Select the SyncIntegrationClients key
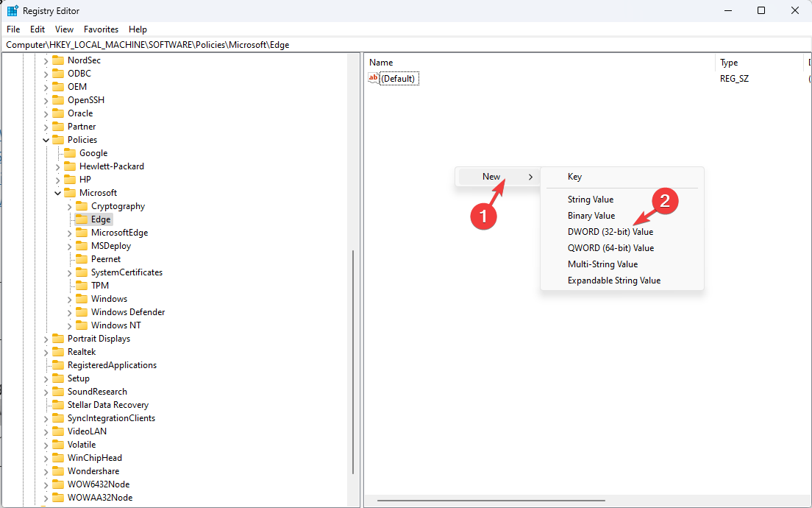The width and height of the screenshot is (812, 508). tap(111, 417)
